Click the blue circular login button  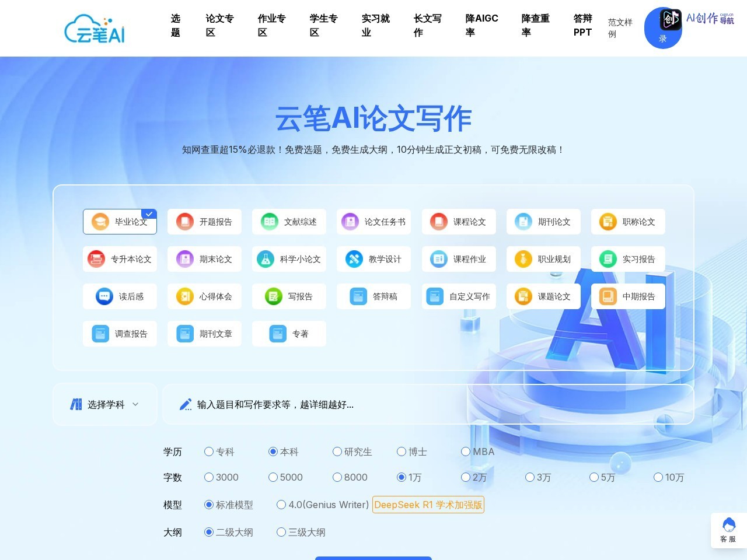click(x=663, y=28)
